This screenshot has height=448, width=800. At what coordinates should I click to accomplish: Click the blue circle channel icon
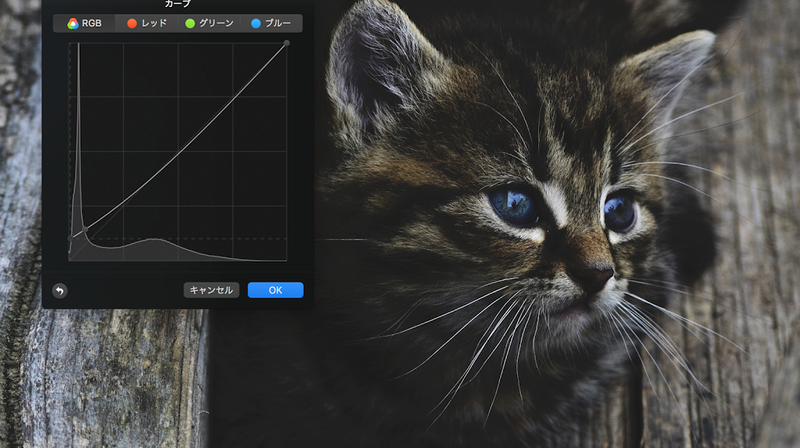tap(256, 23)
